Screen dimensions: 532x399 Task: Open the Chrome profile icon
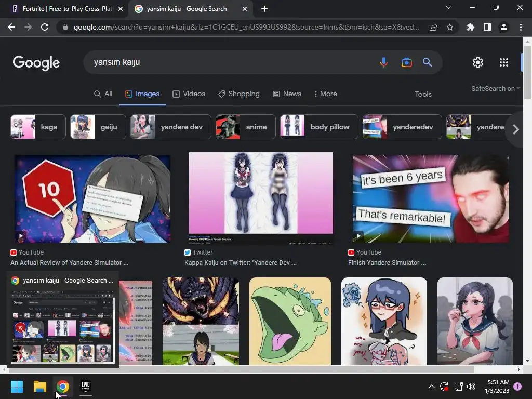[x=504, y=27]
